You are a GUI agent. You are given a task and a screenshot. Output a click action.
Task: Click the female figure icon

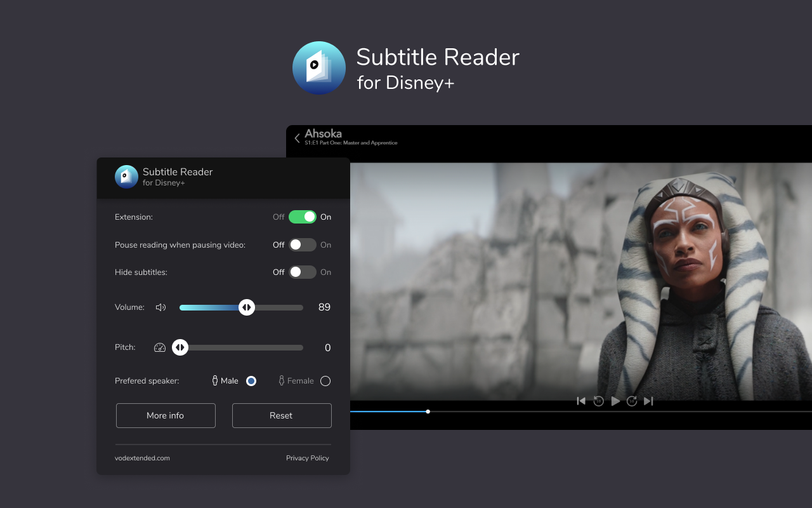[x=282, y=381]
